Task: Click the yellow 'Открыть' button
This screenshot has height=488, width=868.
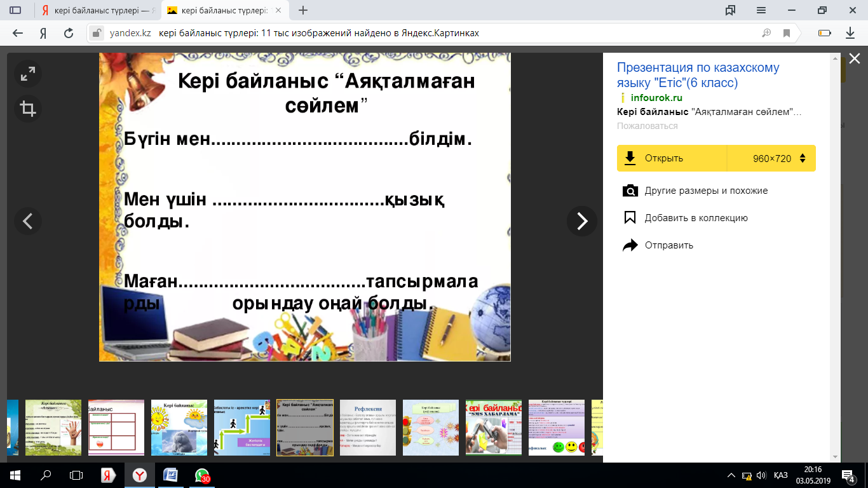Action: coord(672,158)
